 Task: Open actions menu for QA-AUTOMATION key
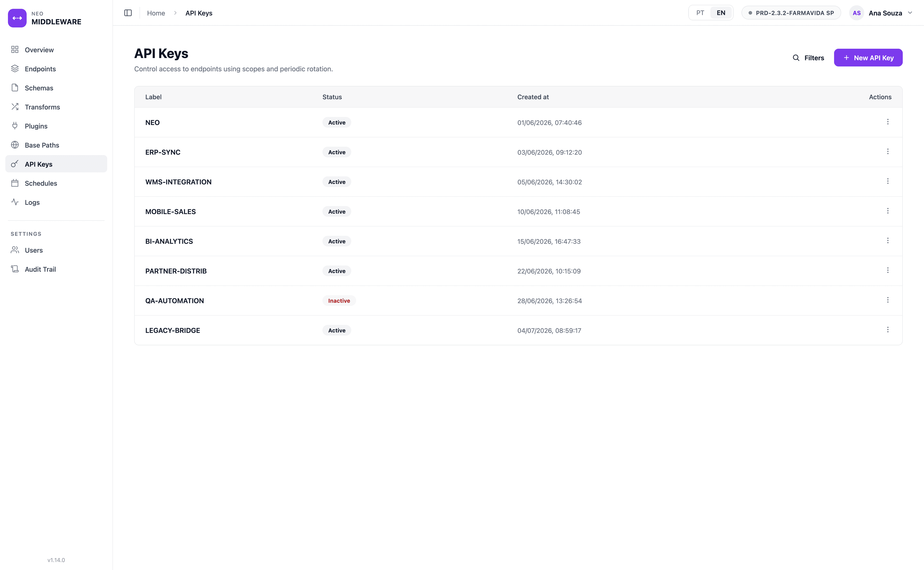pos(888,300)
